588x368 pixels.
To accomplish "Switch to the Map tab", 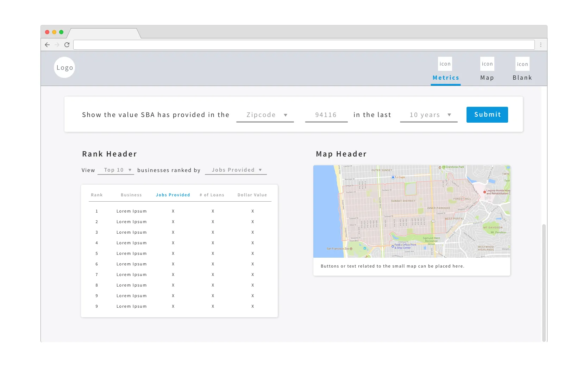I will pos(487,78).
